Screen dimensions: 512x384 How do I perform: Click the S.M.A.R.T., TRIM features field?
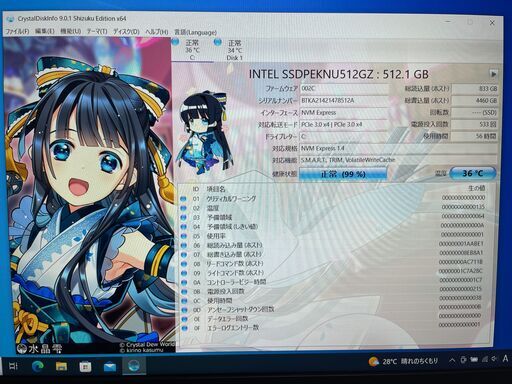click(x=399, y=160)
